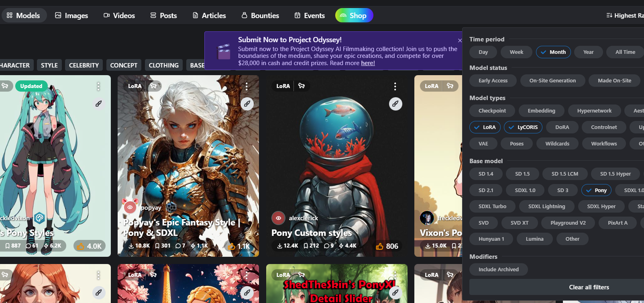
Task: Toggle the Include Archived modifier
Action: (x=498, y=269)
